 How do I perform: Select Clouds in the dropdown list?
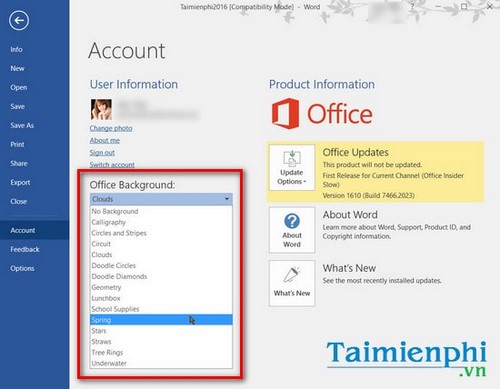click(x=161, y=255)
